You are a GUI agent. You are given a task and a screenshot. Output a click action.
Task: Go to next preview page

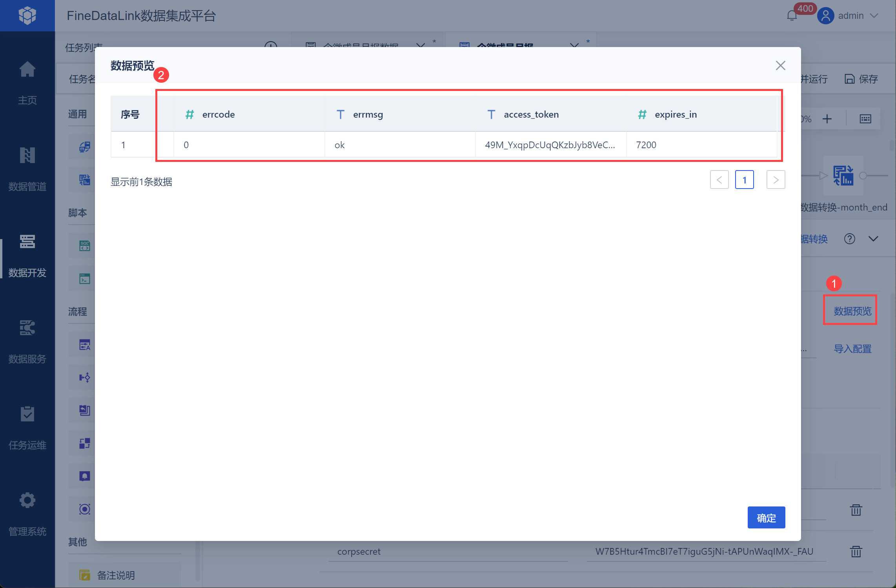click(x=776, y=180)
